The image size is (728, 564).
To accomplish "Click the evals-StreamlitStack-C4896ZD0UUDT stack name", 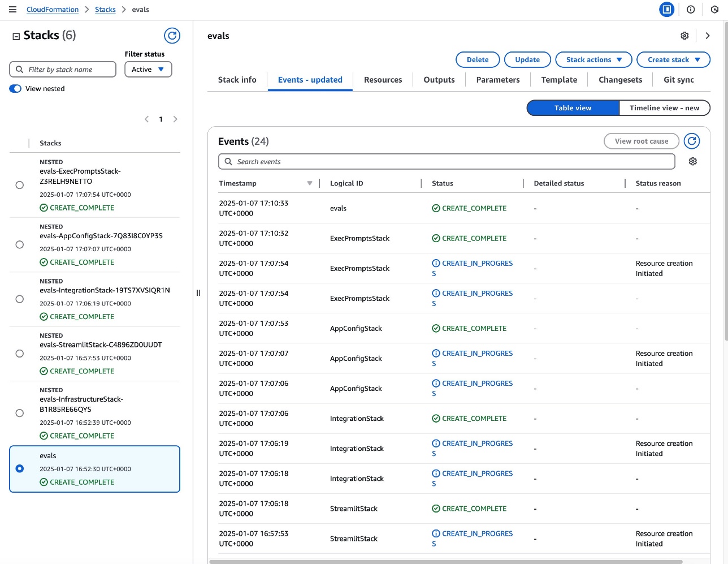I will pyautogui.click(x=101, y=345).
